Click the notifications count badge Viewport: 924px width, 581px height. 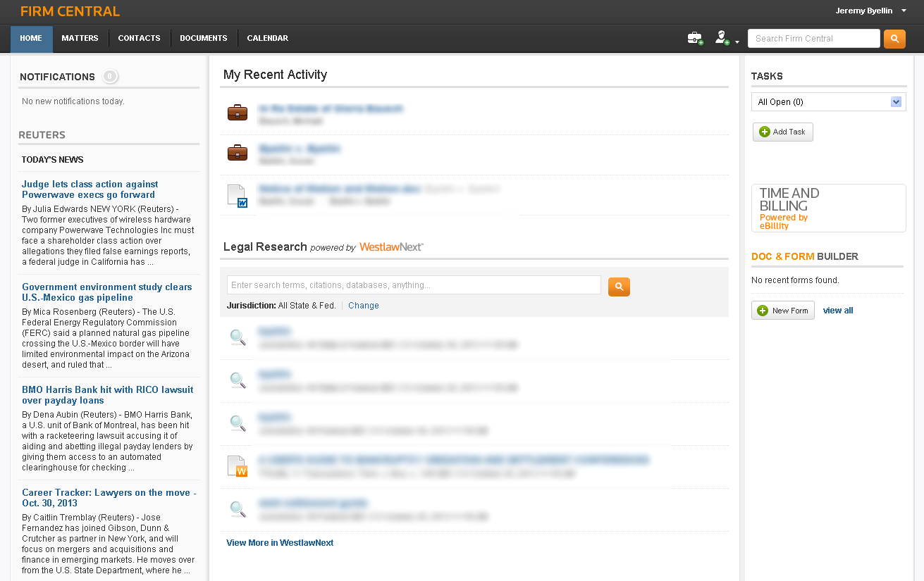pos(110,77)
